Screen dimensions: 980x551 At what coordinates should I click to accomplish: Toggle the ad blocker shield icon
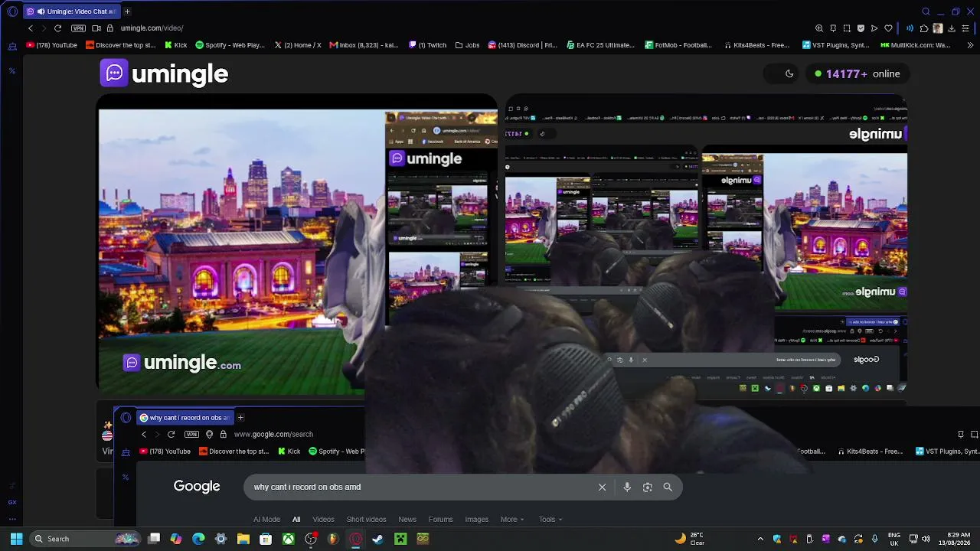click(861, 28)
